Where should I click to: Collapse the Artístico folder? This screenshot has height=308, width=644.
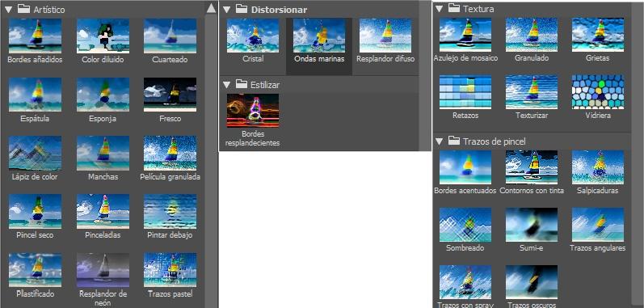tap(8, 10)
